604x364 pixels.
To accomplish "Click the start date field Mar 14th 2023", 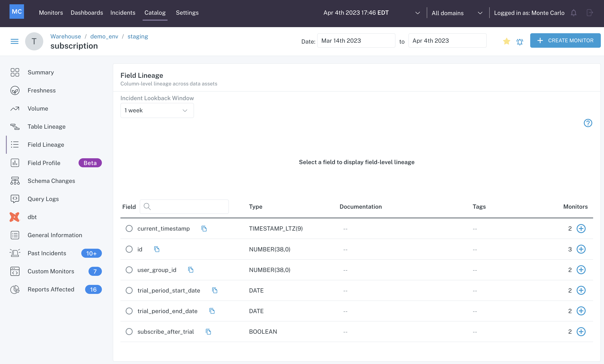I will point(356,41).
